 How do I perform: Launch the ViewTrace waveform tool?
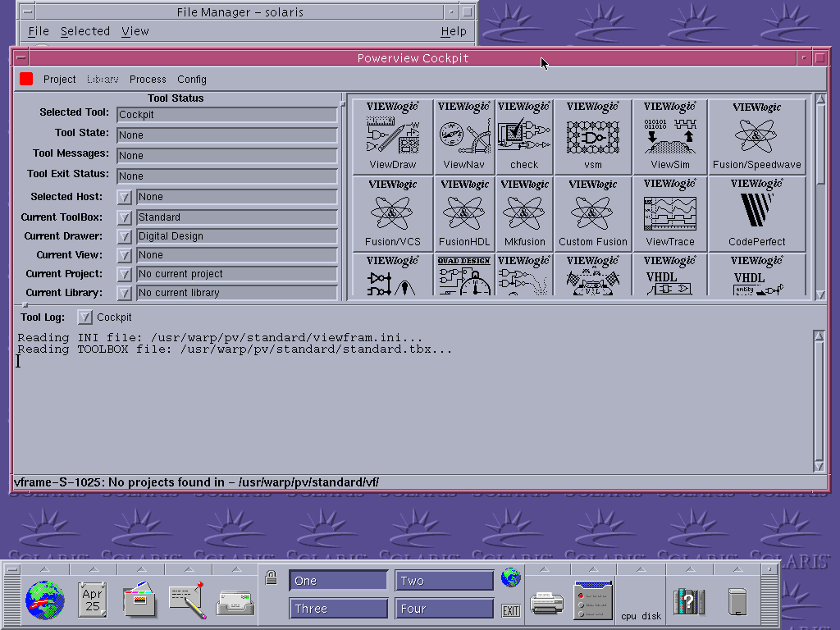point(670,213)
